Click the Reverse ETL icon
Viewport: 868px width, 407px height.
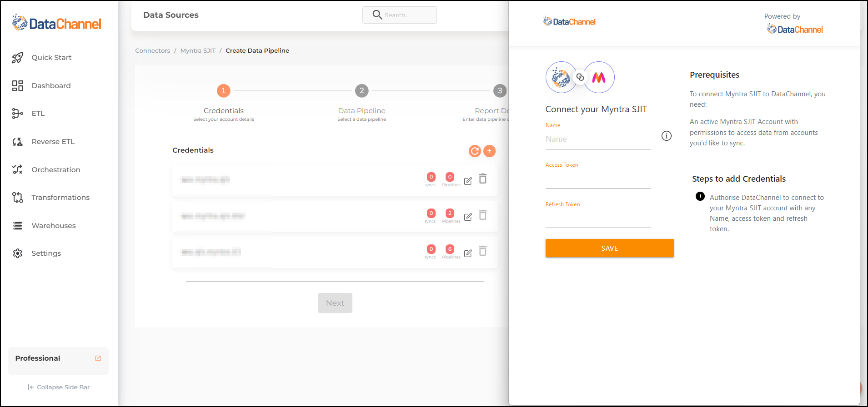[17, 142]
